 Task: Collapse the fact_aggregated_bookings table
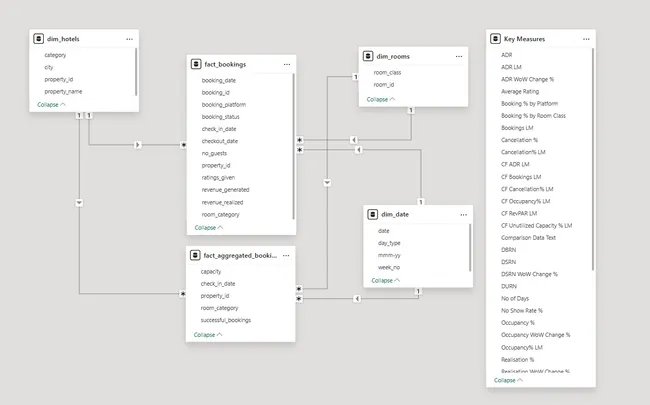point(208,335)
